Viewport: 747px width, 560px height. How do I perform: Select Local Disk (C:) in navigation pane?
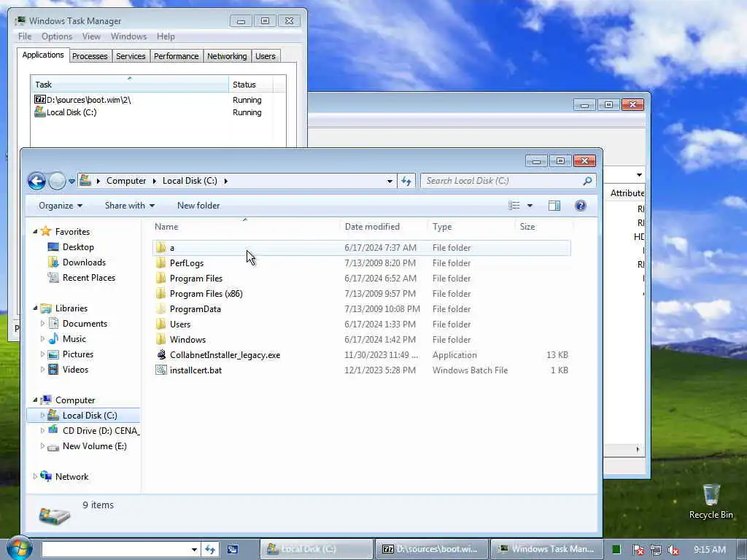click(x=90, y=415)
